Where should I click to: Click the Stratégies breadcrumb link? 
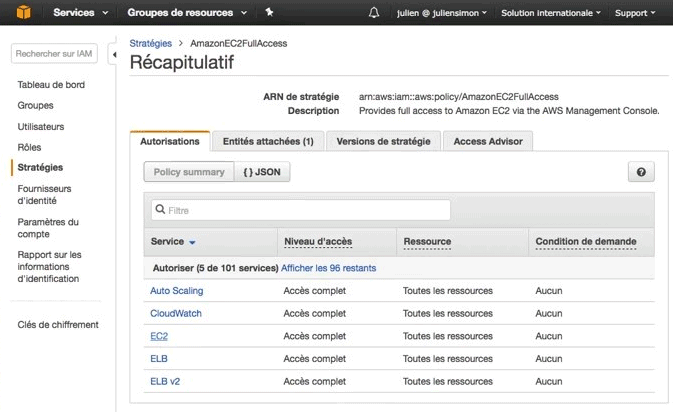[x=151, y=43]
